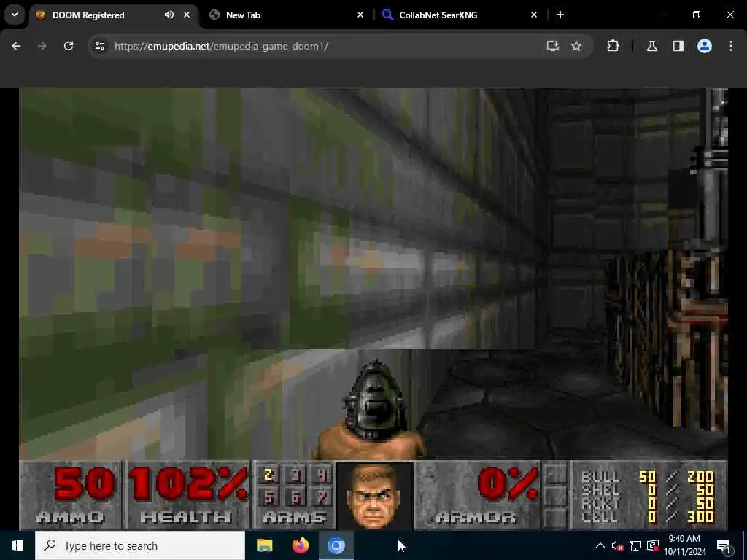Reload the emupedia page

pos(69,46)
